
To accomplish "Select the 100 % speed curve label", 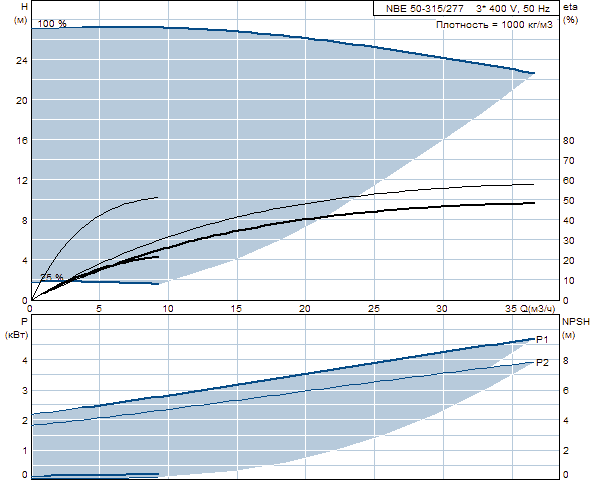I will click(x=52, y=23).
